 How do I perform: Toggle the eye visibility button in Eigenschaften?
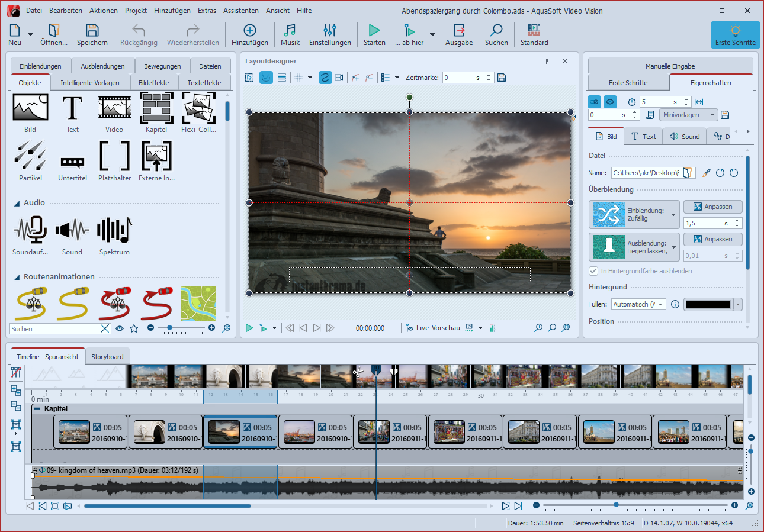tap(610, 102)
